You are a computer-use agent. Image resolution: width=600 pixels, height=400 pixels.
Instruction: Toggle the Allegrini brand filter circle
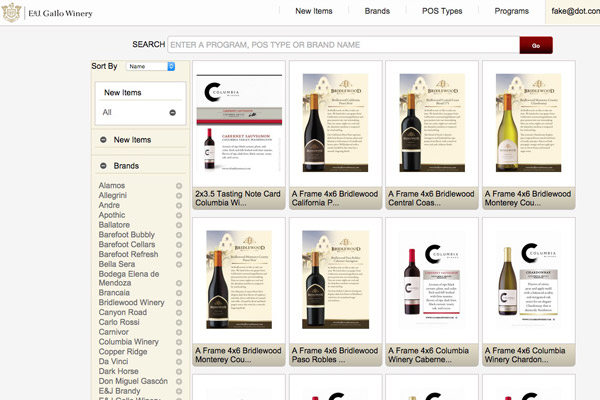pos(179,196)
